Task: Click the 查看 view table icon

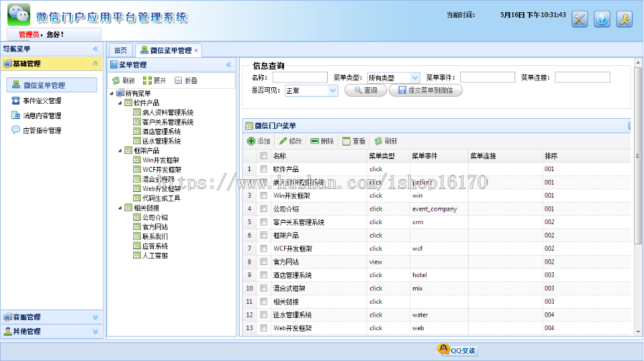Action: click(346, 141)
